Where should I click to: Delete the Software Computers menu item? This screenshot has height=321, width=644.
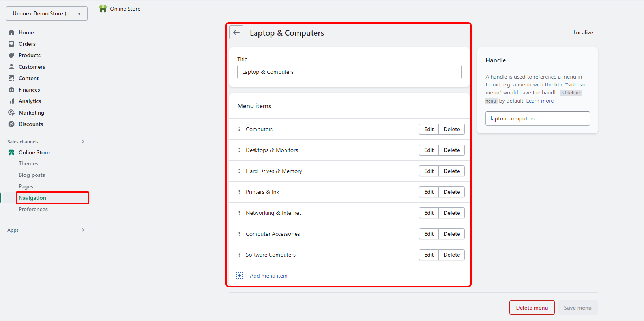pos(451,255)
